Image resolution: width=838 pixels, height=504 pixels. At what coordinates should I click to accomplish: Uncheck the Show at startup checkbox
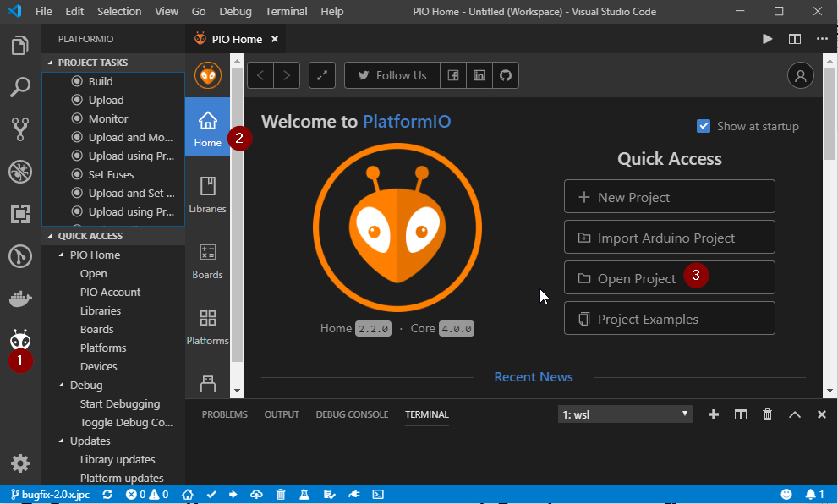pyautogui.click(x=704, y=126)
